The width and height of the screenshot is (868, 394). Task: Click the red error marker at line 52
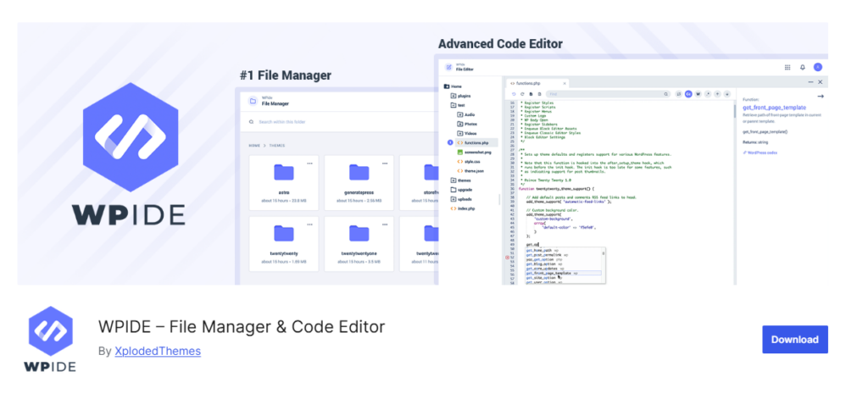pos(507,258)
